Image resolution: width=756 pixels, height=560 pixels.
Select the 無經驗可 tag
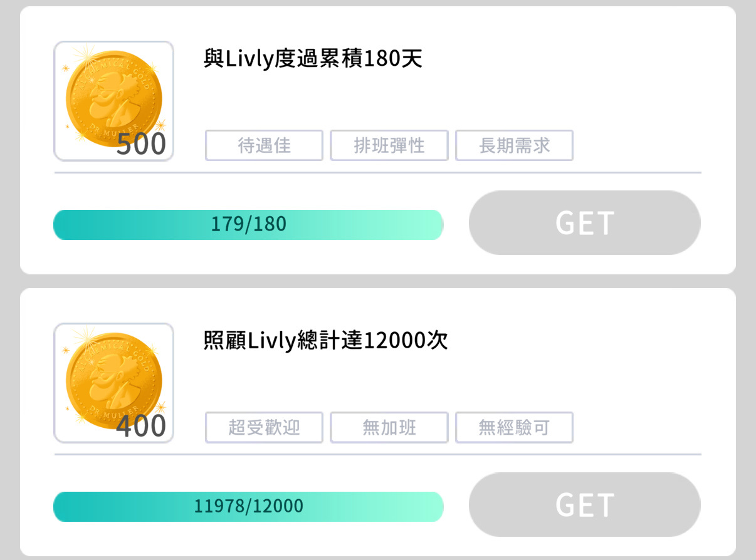(514, 427)
